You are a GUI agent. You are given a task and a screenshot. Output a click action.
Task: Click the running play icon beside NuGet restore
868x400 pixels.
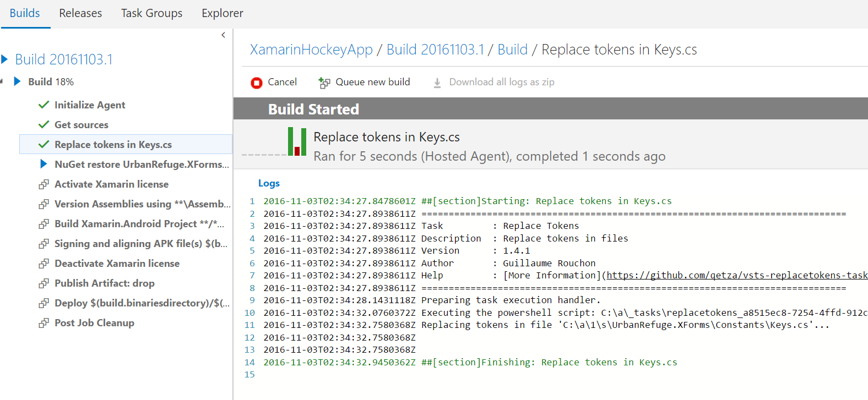[x=44, y=164]
